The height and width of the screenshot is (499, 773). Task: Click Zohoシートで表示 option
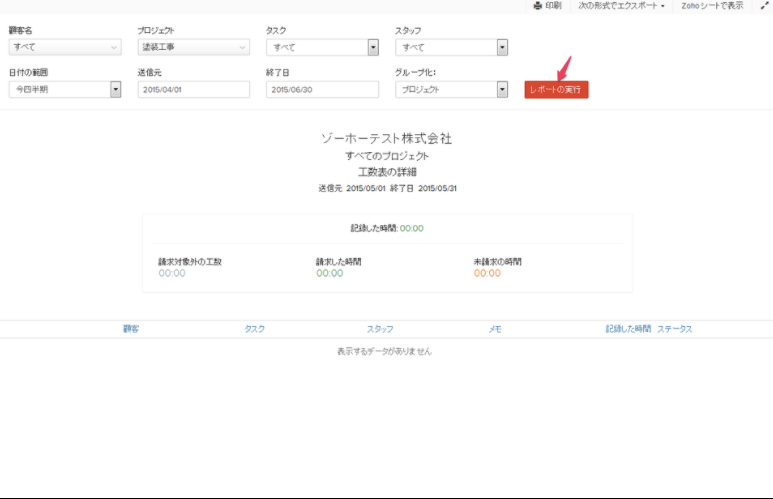point(710,6)
